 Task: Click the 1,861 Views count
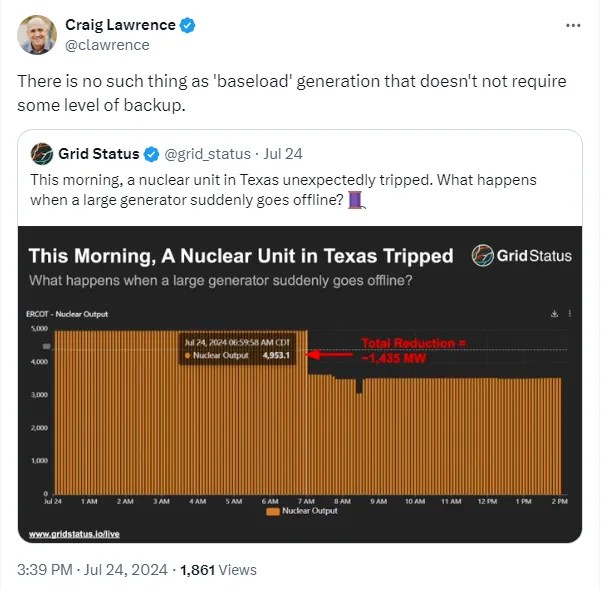click(x=218, y=570)
